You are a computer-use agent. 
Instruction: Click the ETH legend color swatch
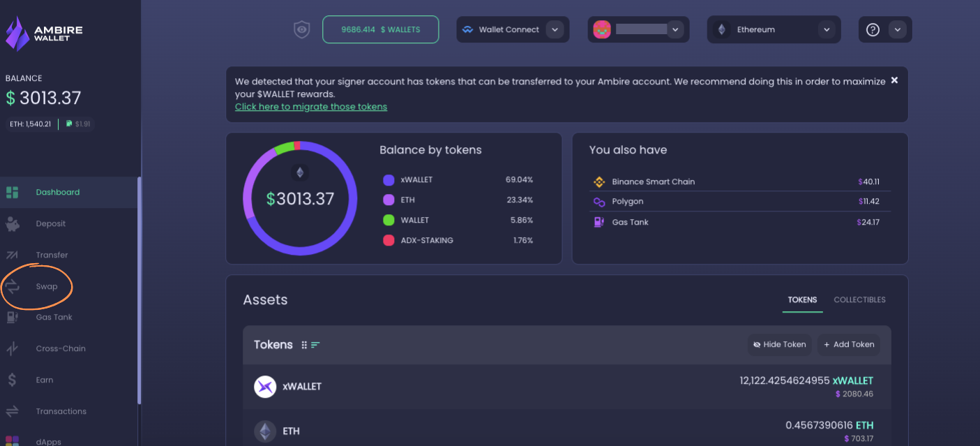coord(389,200)
